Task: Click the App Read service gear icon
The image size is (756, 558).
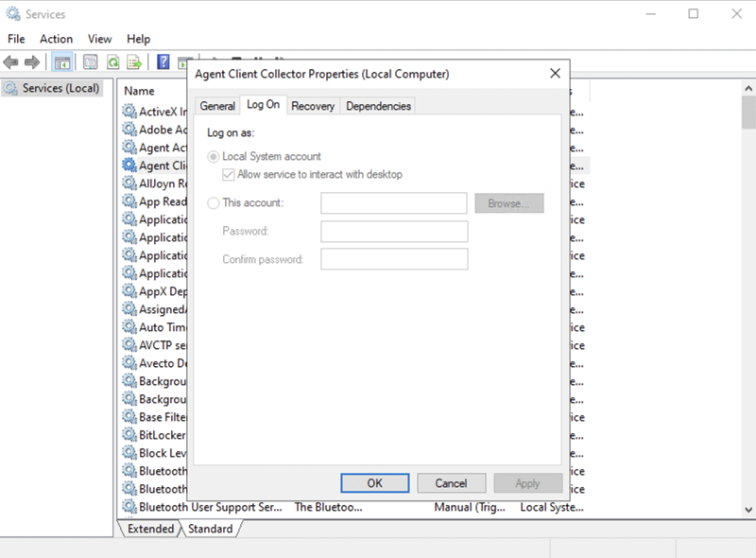Action: point(129,201)
